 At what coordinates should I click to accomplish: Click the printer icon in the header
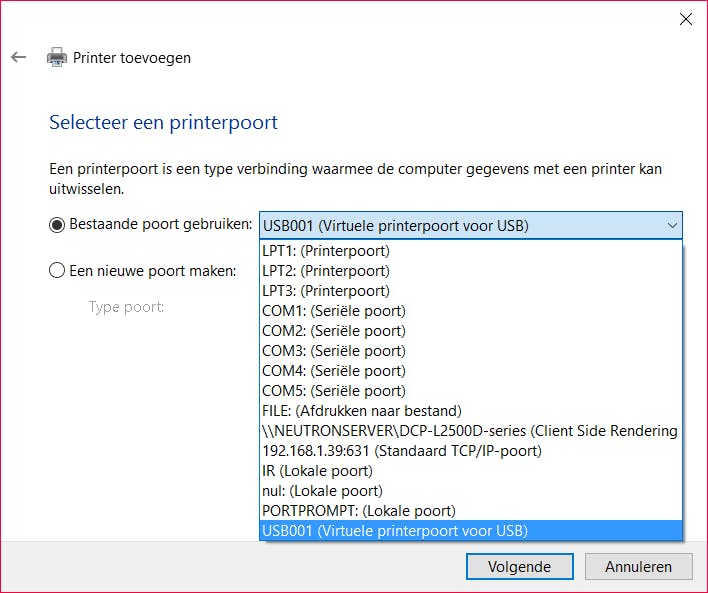click(x=57, y=57)
